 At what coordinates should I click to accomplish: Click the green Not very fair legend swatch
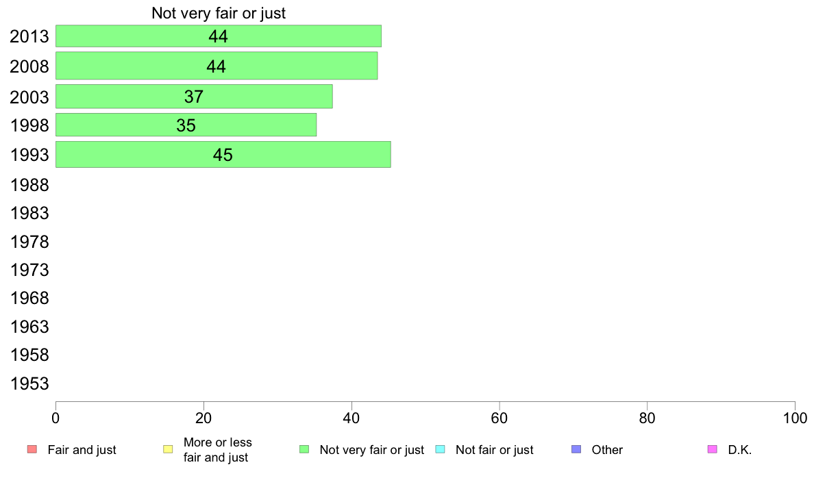point(304,449)
